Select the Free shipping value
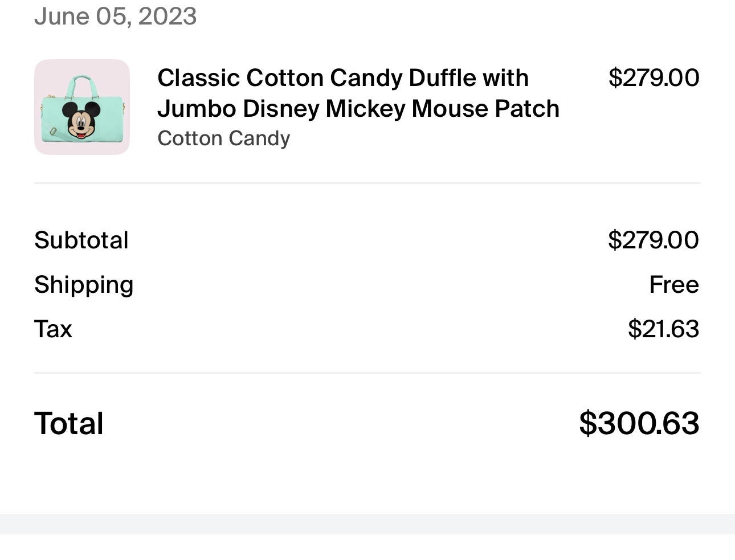The width and height of the screenshot is (735, 560). pos(674,284)
